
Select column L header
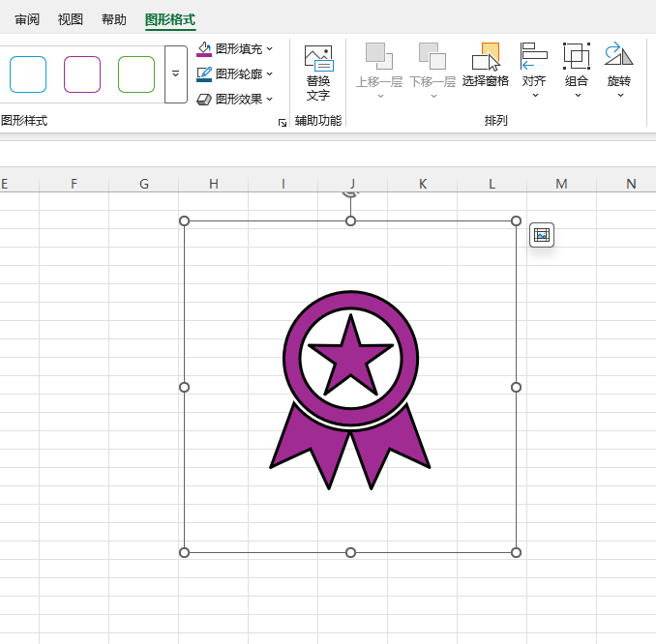click(x=492, y=184)
